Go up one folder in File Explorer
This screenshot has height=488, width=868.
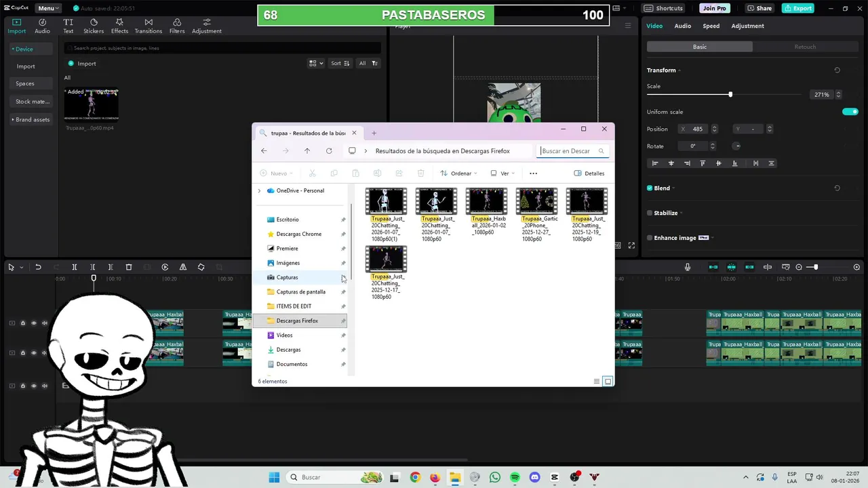point(307,151)
